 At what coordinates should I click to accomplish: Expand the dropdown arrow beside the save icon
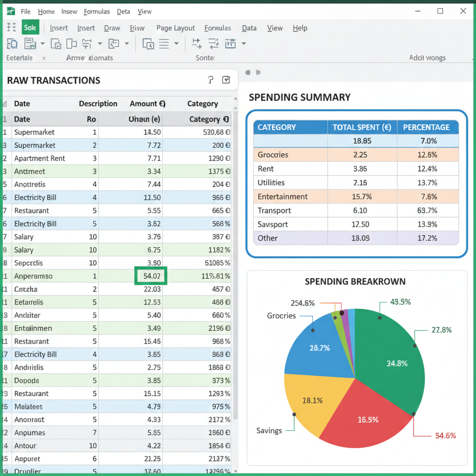coord(43,44)
